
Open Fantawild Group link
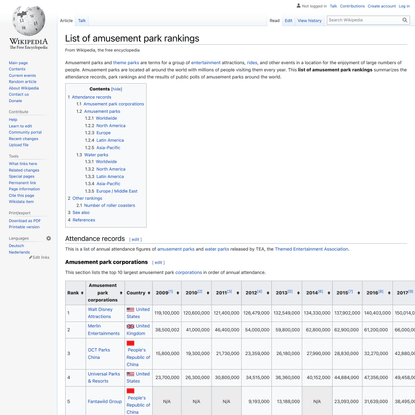click(x=105, y=401)
